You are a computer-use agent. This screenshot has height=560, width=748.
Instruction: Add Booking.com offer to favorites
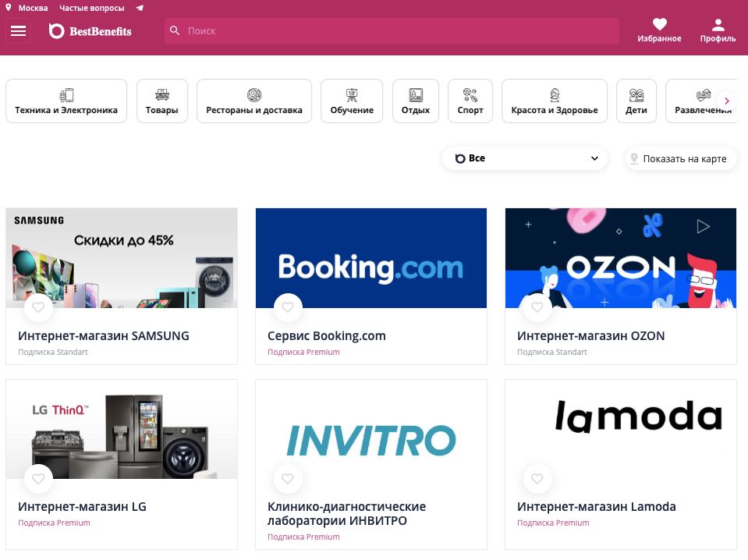click(x=288, y=307)
